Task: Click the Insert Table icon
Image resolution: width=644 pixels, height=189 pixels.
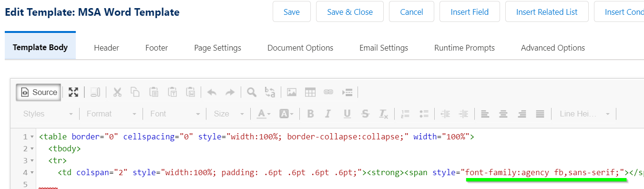Action: point(310,92)
